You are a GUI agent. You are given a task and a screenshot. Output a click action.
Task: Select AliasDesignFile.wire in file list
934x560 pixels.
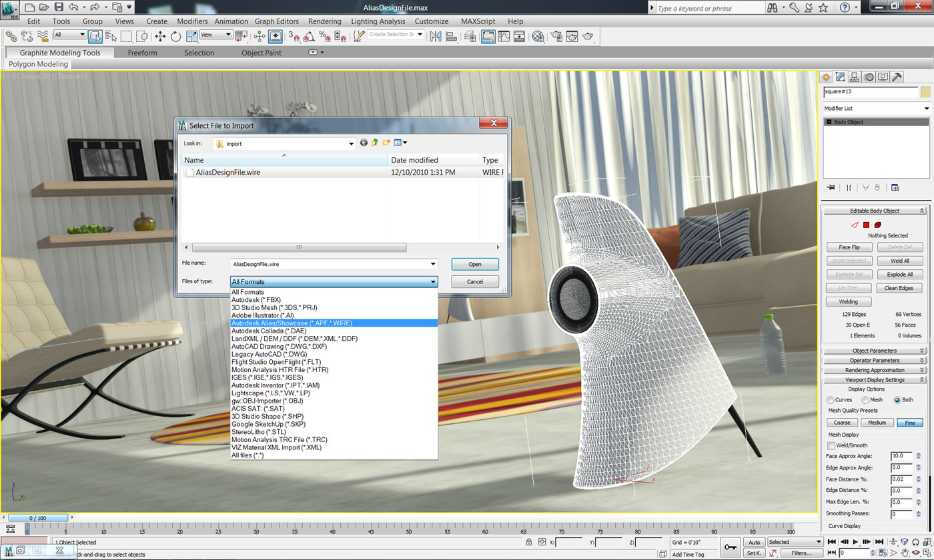(x=228, y=172)
